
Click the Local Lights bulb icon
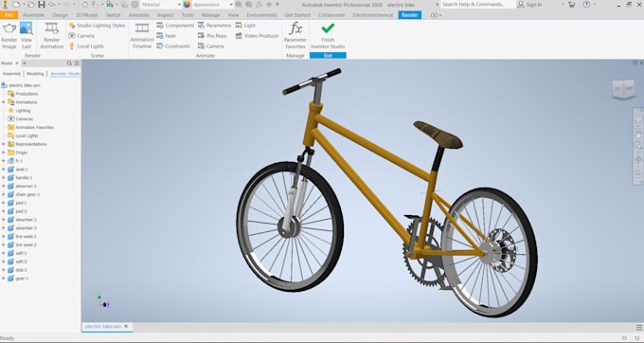71,46
